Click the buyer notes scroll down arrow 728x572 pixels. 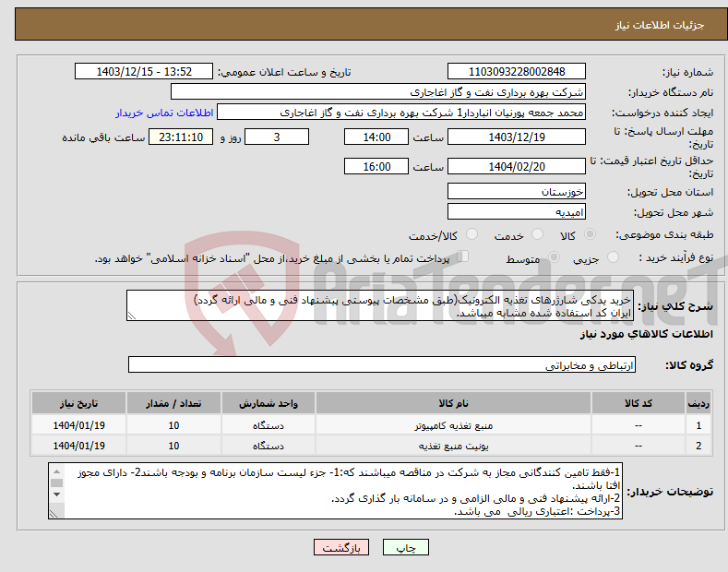coord(56,494)
